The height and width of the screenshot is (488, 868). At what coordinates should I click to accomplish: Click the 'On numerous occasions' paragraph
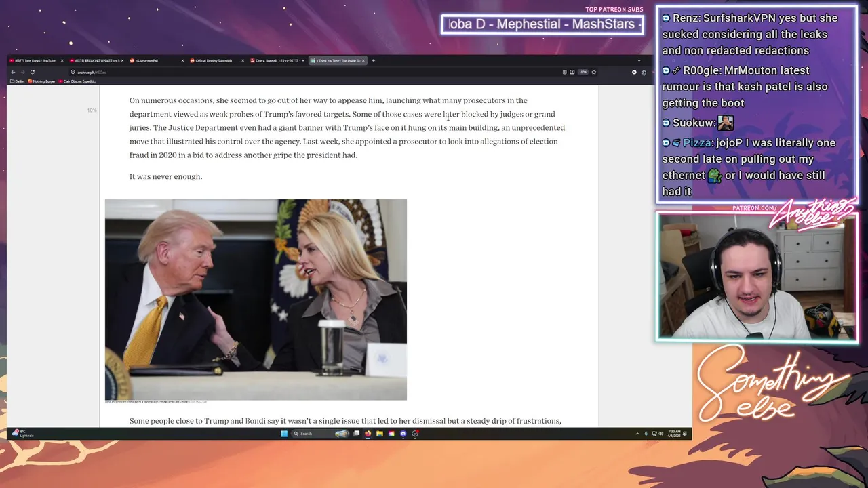pyautogui.click(x=347, y=127)
